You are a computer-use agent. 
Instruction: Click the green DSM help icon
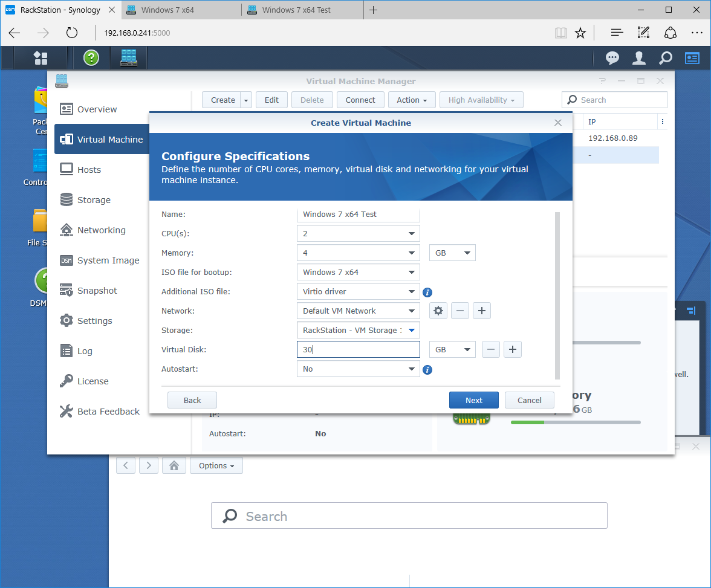(x=91, y=58)
